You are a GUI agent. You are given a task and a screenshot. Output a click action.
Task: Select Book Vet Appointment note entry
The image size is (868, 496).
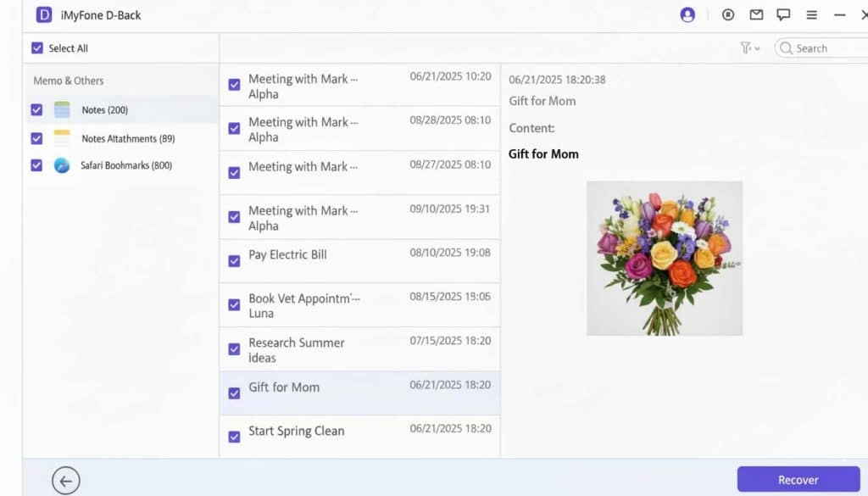point(303,305)
